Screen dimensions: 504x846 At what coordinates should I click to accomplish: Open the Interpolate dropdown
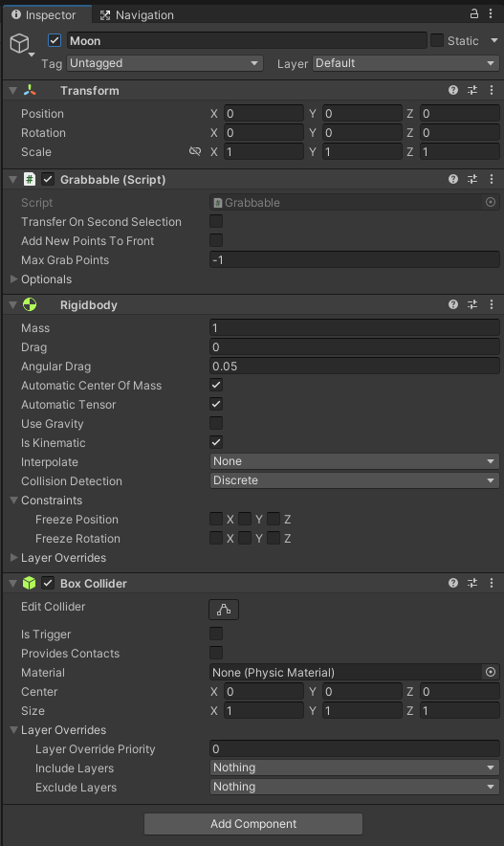[x=354, y=461]
